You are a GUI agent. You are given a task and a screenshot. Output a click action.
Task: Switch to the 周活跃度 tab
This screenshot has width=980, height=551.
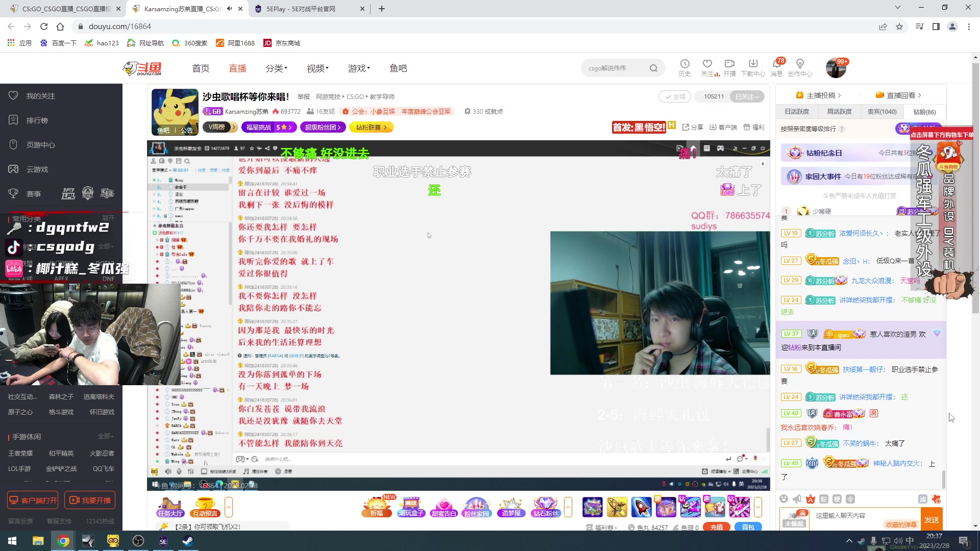pyautogui.click(x=839, y=112)
